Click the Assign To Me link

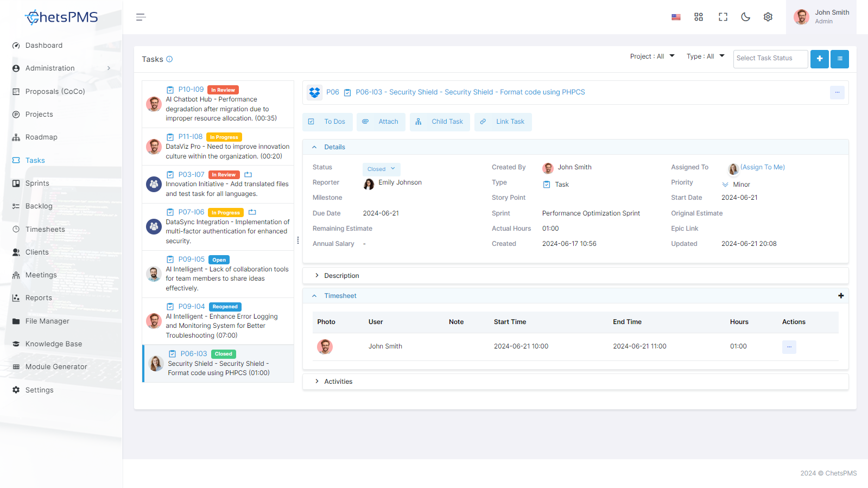coord(763,167)
